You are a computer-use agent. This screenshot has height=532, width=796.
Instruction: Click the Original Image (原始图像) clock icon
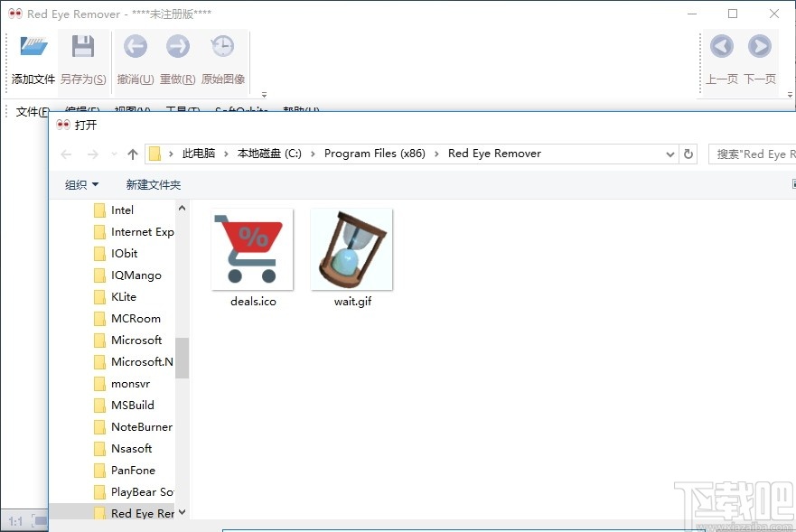pos(223,47)
